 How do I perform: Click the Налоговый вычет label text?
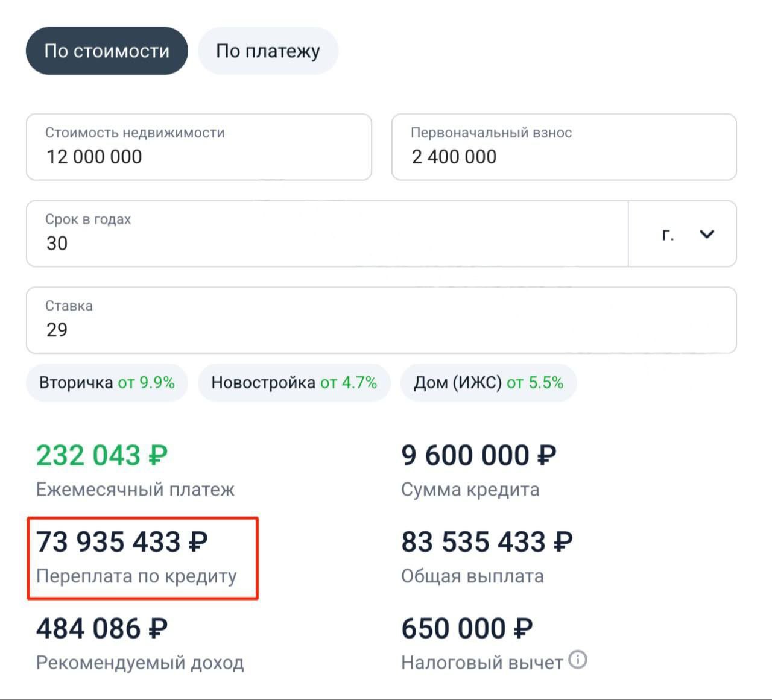click(x=481, y=663)
